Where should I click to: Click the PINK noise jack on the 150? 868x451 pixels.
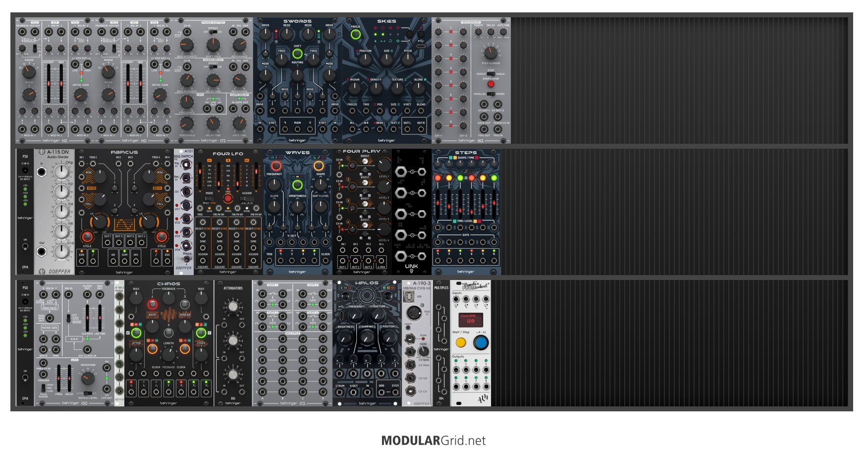55,350
